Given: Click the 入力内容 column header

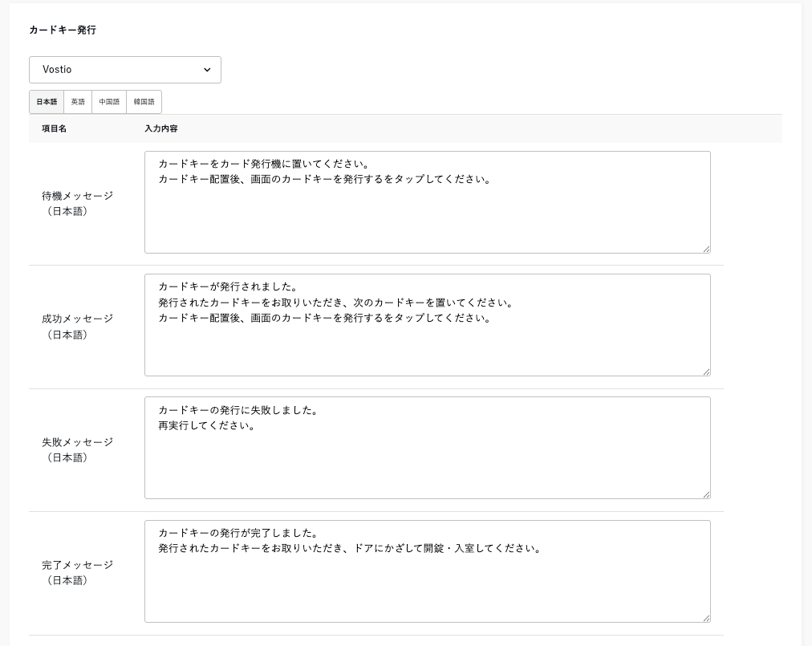Looking at the screenshot, I should (x=161, y=128).
